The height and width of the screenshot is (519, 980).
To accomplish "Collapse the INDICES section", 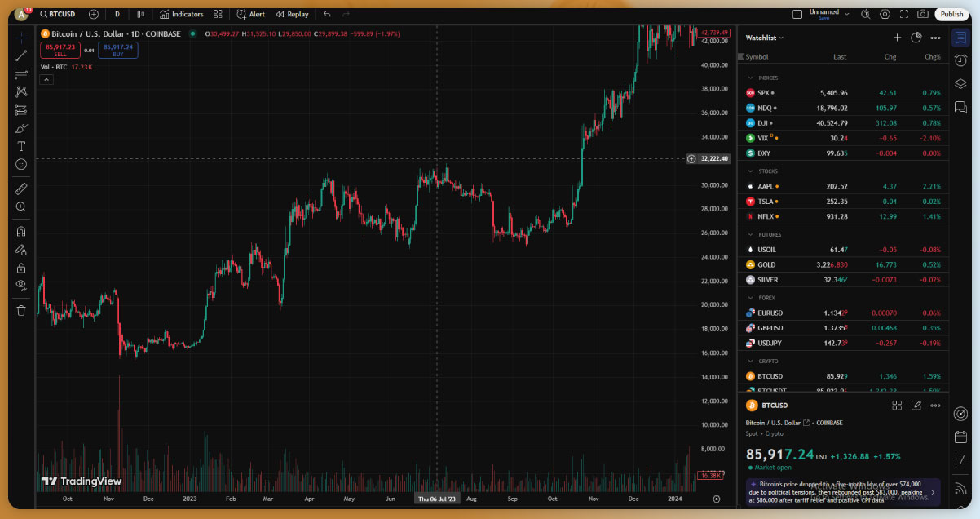I will coord(749,78).
